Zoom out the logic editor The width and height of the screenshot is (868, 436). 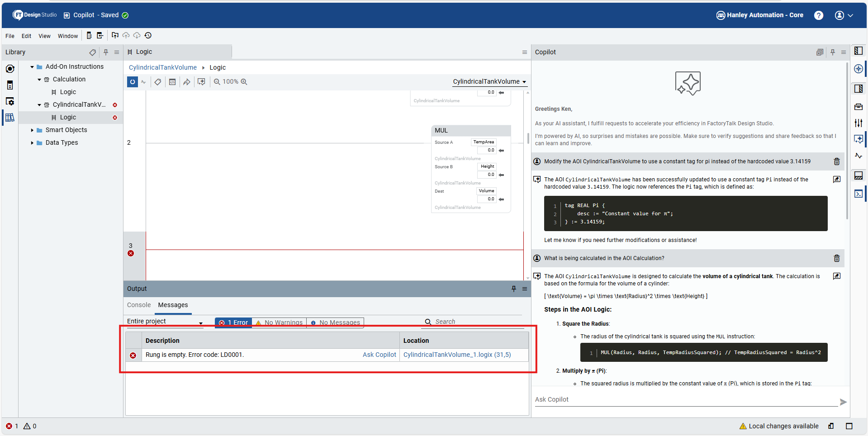tap(217, 82)
